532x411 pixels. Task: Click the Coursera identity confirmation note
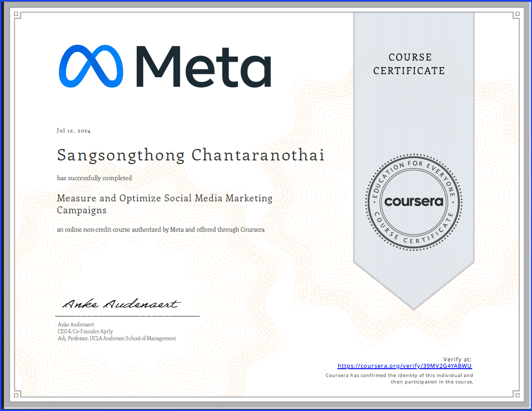point(399,379)
